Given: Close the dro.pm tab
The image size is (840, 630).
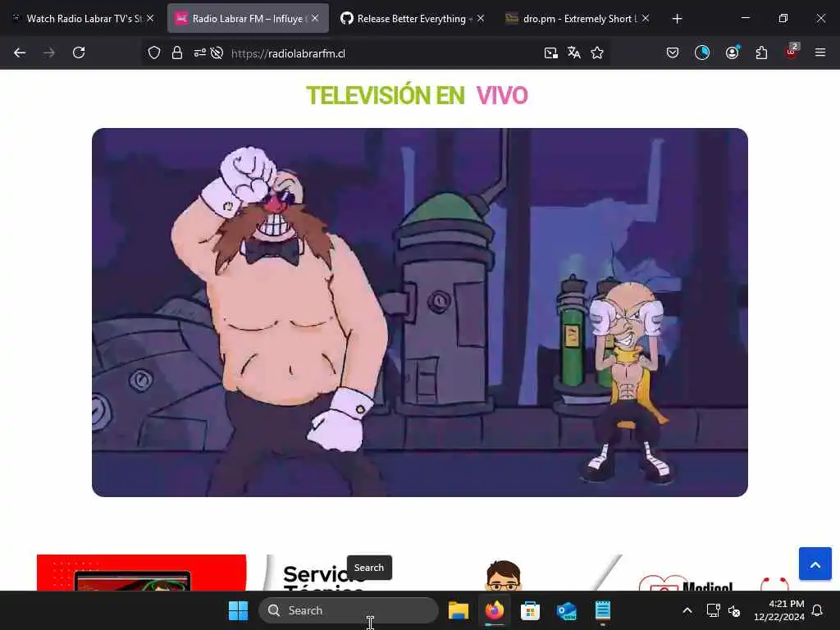Looking at the screenshot, I should [x=646, y=19].
